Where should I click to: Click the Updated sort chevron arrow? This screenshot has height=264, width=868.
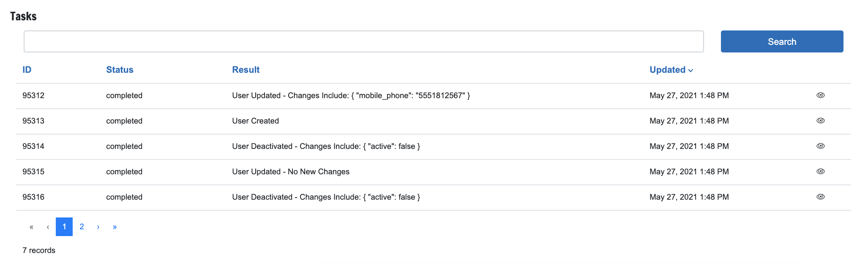tap(691, 71)
